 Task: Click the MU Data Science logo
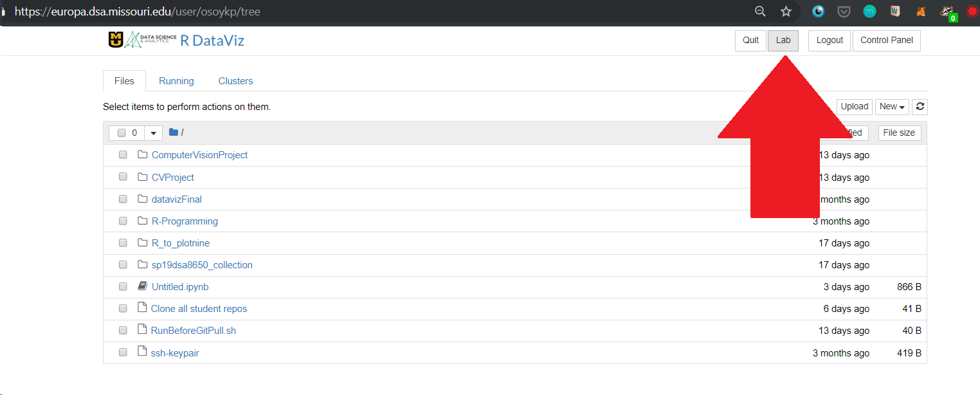(142, 41)
